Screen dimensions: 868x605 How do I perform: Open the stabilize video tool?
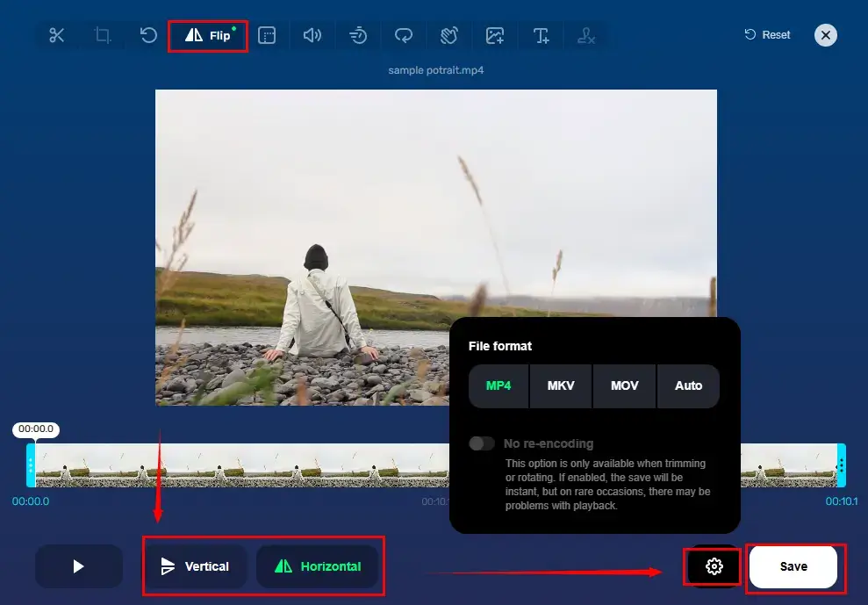coord(449,35)
